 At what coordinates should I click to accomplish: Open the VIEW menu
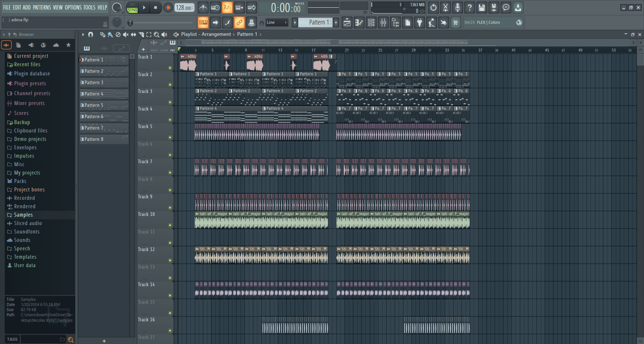click(x=58, y=7)
